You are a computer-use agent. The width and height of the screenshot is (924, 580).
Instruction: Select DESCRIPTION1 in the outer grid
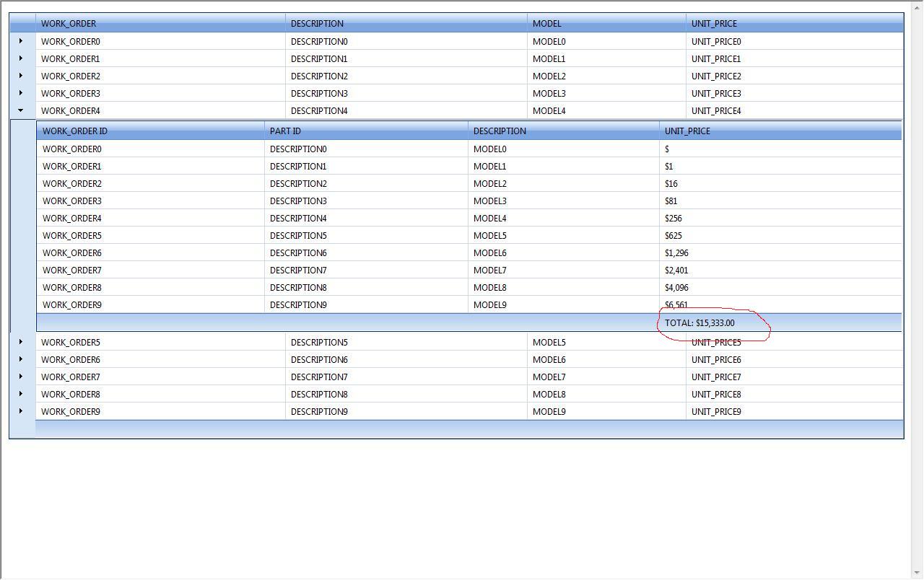[x=406, y=58]
